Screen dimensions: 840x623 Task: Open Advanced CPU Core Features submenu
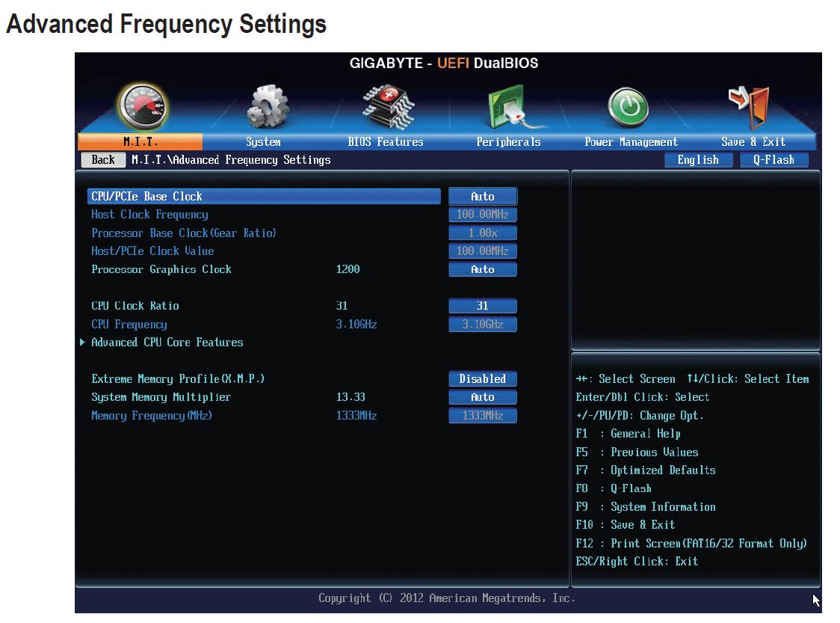tap(167, 342)
